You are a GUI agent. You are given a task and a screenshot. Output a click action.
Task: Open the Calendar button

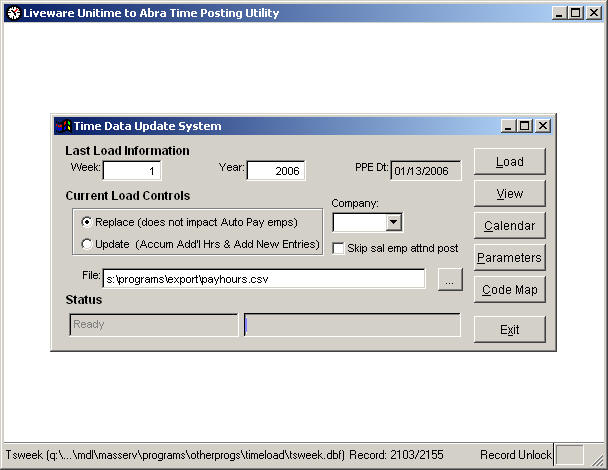click(510, 225)
